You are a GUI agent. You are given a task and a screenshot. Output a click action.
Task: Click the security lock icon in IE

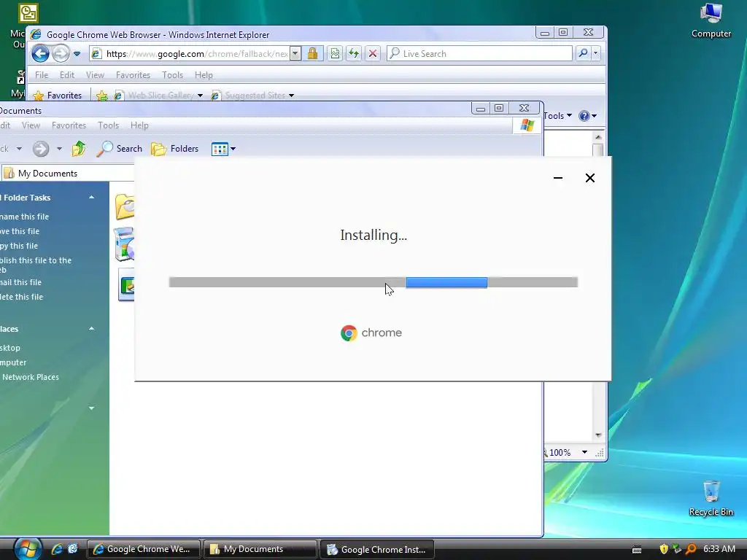click(x=312, y=53)
